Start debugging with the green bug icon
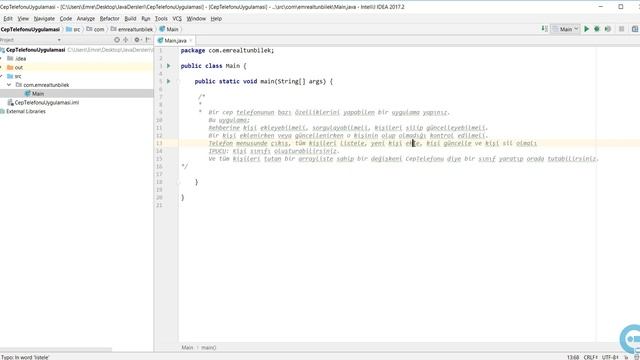Image resolution: width=640 pixels, height=360 pixels. 597,29
